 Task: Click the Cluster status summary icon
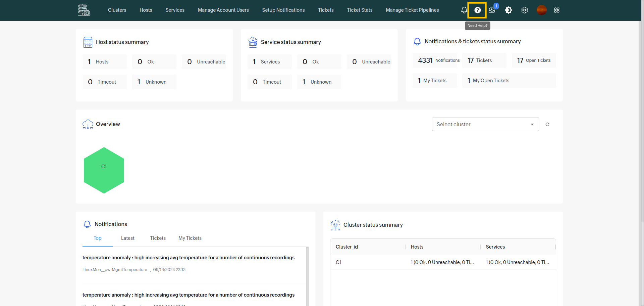pos(335,225)
